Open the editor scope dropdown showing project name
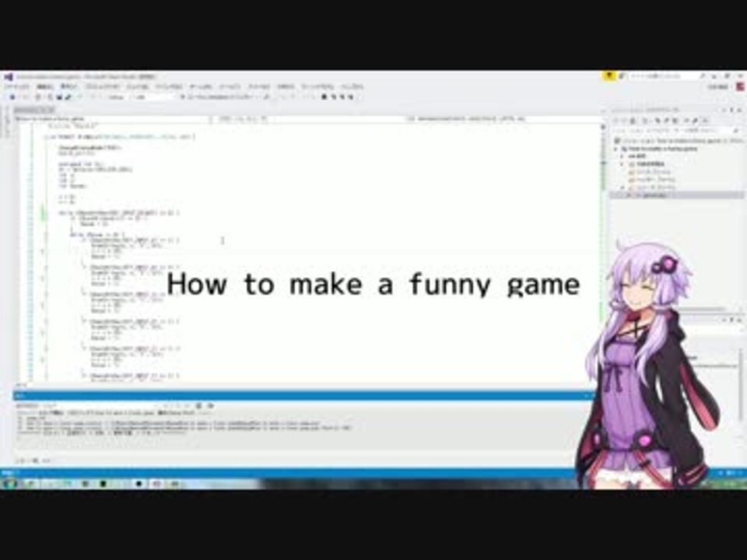Screen dimensions: 747x560 point(114,118)
